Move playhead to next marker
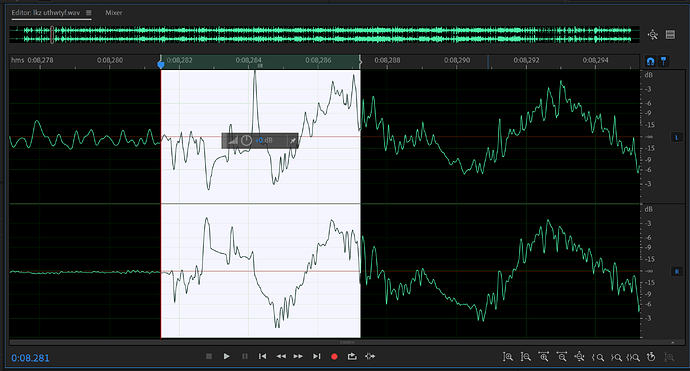This screenshot has height=371, width=690. point(317,356)
